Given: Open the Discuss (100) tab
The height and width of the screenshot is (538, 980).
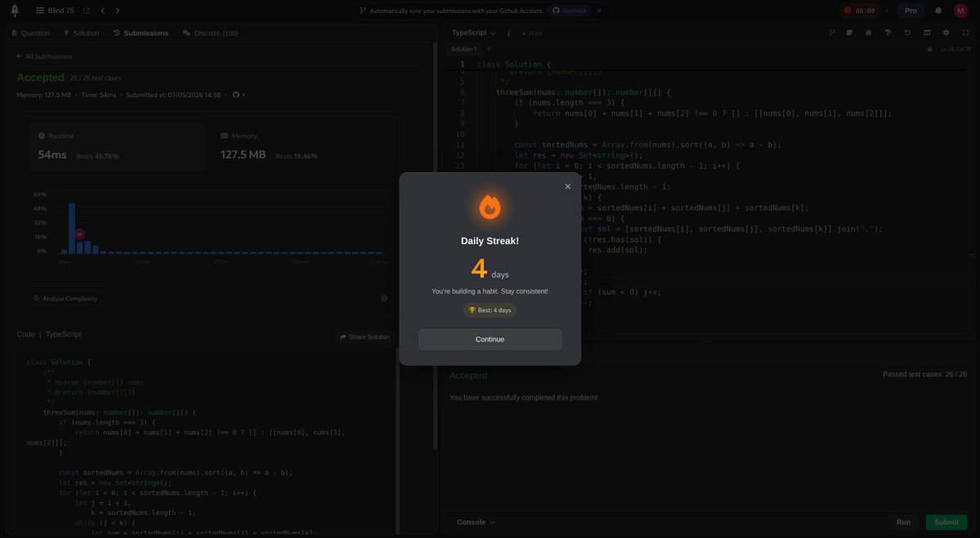Looking at the screenshot, I should pyautogui.click(x=211, y=33).
